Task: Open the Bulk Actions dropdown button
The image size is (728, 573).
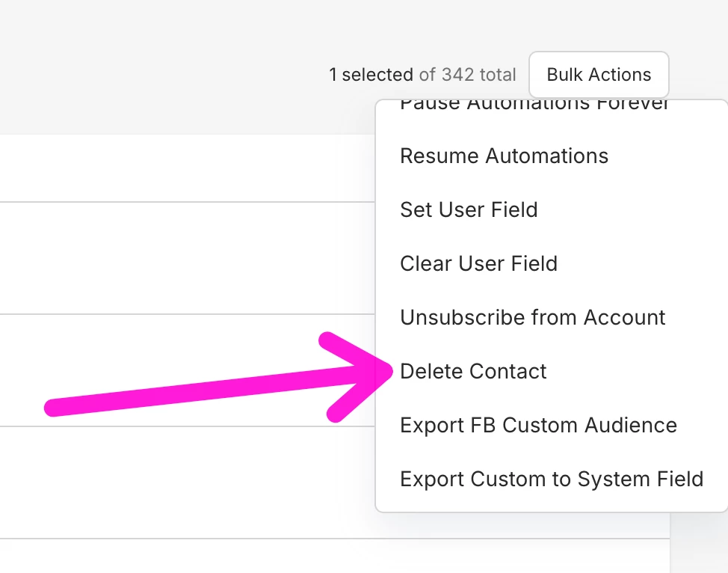Action: (x=599, y=75)
